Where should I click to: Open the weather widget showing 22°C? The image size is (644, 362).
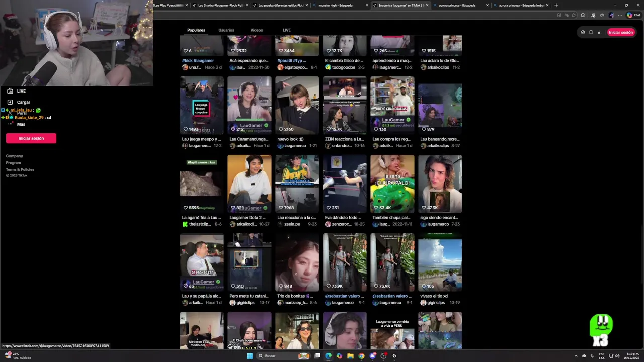pos(18,356)
